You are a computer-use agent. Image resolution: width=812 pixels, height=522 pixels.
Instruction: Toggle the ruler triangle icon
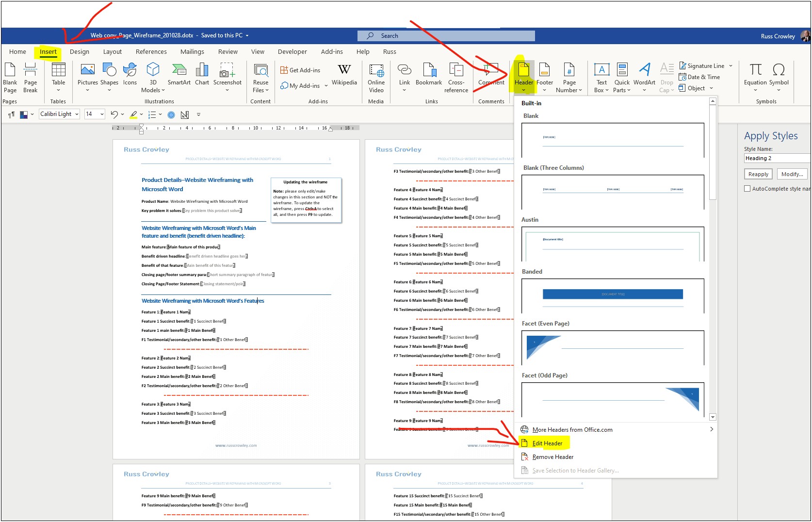(x=185, y=115)
